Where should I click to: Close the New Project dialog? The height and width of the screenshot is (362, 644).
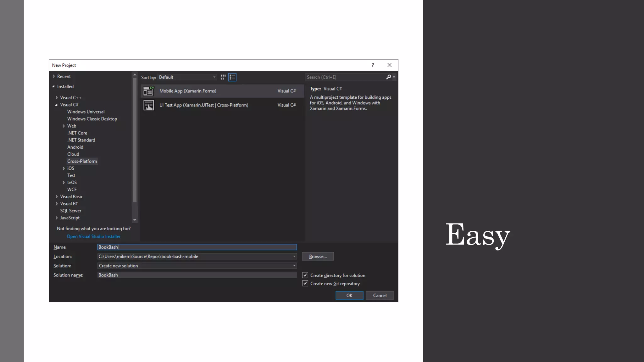pos(389,65)
